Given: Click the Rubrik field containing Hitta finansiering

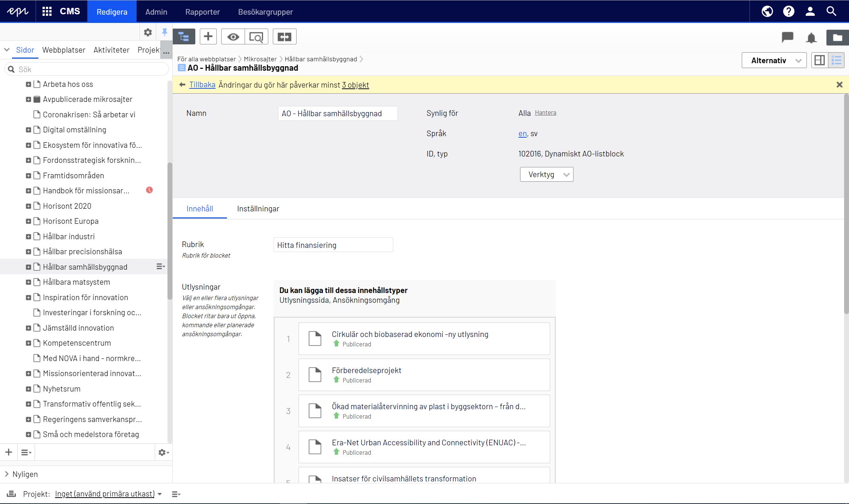Looking at the screenshot, I should tap(333, 245).
